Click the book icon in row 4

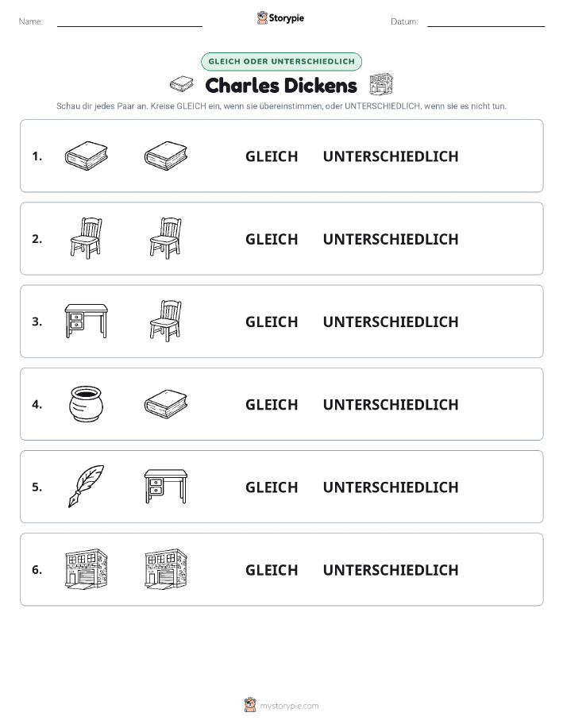coord(166,404)
